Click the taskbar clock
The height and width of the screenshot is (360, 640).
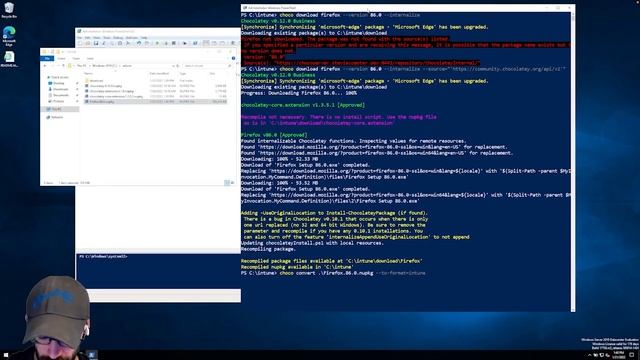[x=619, y=355]
